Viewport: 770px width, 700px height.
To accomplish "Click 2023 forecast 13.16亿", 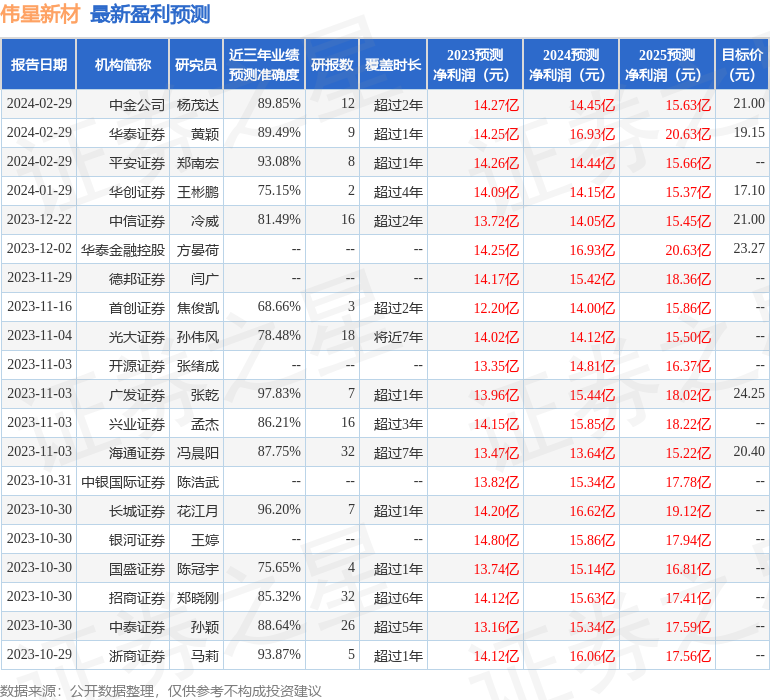I will [x=496, y=627].
